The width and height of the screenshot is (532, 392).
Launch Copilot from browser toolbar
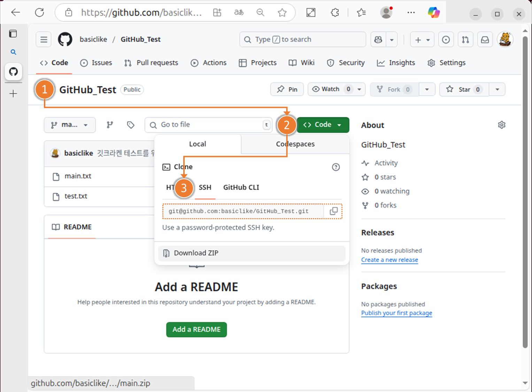[x=434, y=13]
